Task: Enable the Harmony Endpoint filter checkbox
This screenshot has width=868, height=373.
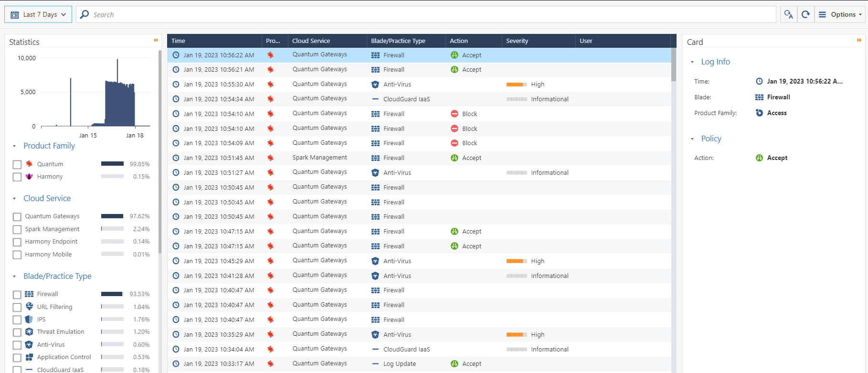Action: (17, 242)
